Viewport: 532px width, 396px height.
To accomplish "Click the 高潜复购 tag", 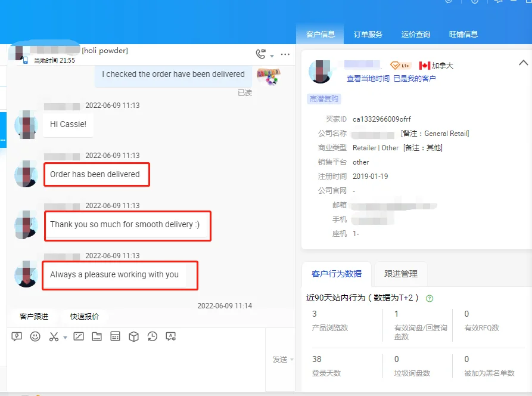I will (x=324, y=99).
